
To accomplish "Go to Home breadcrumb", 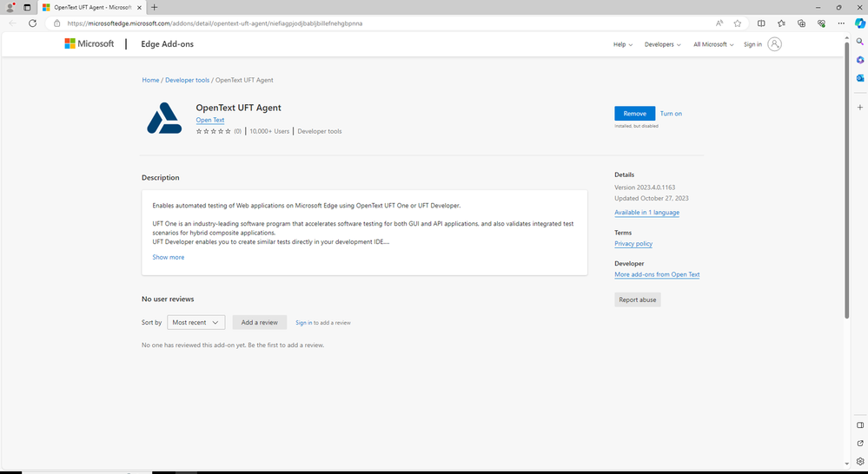I will [x=150, y=80].
